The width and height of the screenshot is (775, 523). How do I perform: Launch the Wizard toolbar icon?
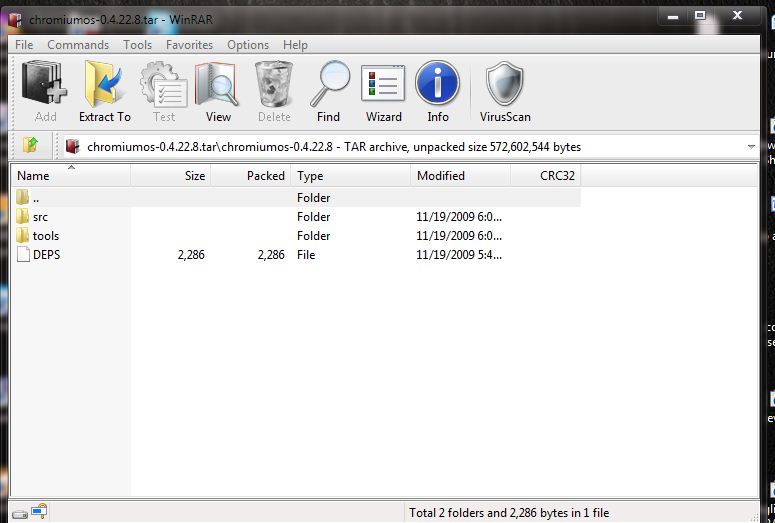(x=383, y=83)
